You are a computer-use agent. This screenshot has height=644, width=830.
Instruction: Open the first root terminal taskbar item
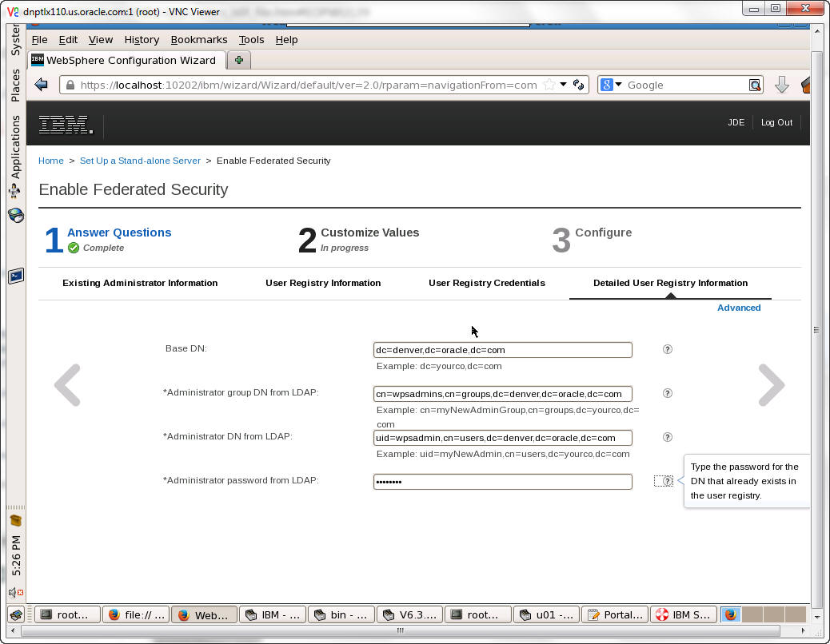click(68, 614)
